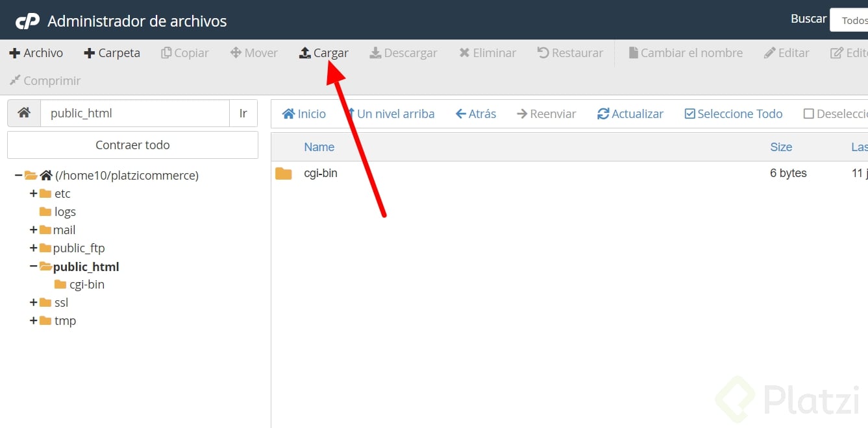
Task: Open the mail folder in tree
Action: 64,230
